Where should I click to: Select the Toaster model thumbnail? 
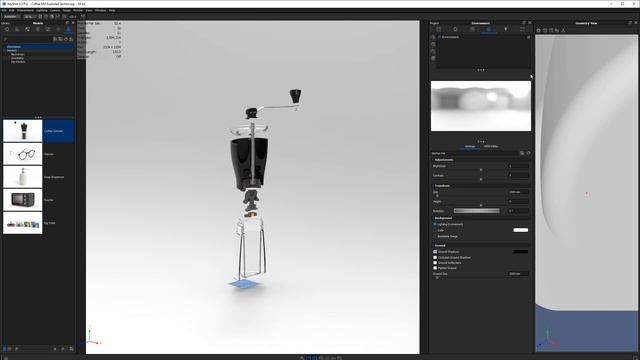tap(22, 200)
